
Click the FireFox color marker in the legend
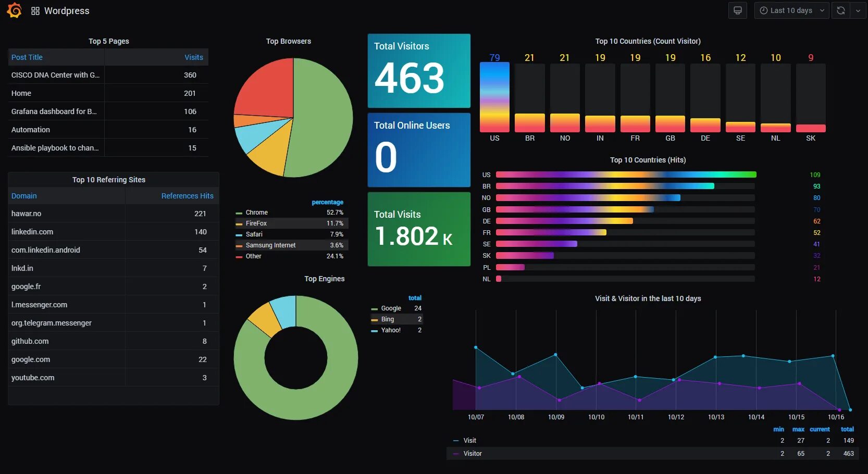(239, 223)
